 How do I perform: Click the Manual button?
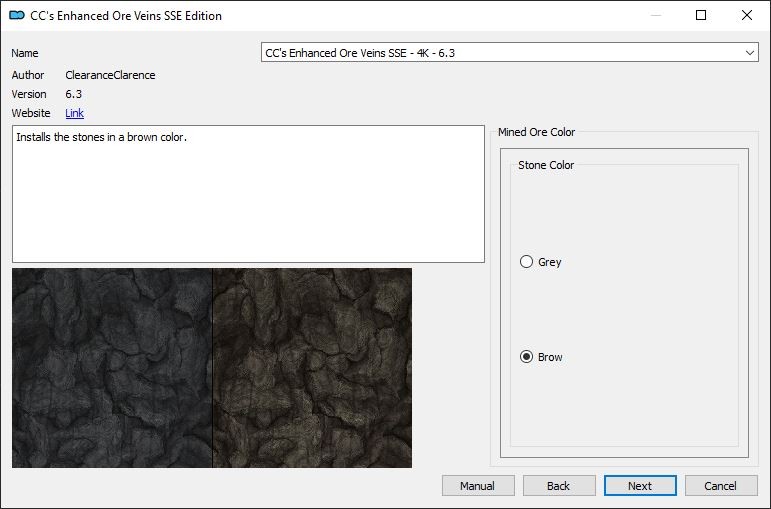[478, 486]
